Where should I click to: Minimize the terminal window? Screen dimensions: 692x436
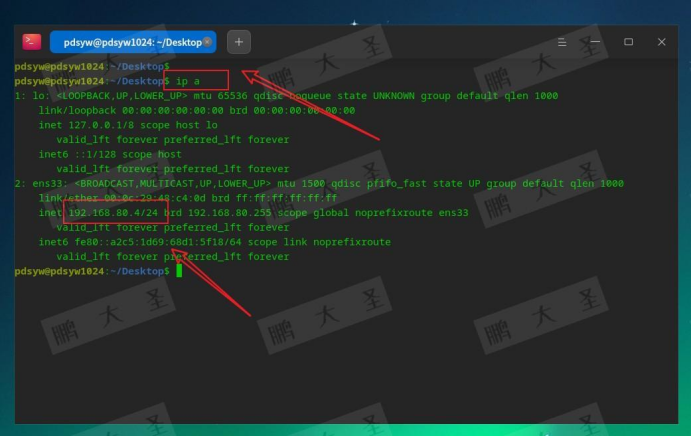(x=595, y=42)
